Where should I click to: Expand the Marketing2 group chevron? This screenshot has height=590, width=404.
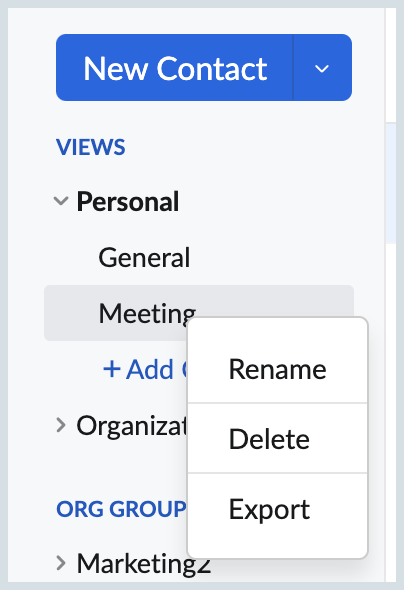pos(61,563)
